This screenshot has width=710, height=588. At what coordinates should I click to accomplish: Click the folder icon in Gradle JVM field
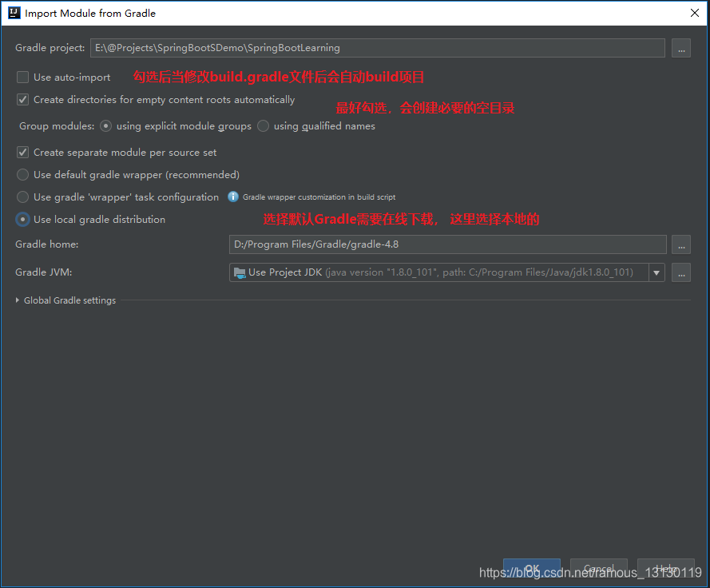[x=240, y=272]
